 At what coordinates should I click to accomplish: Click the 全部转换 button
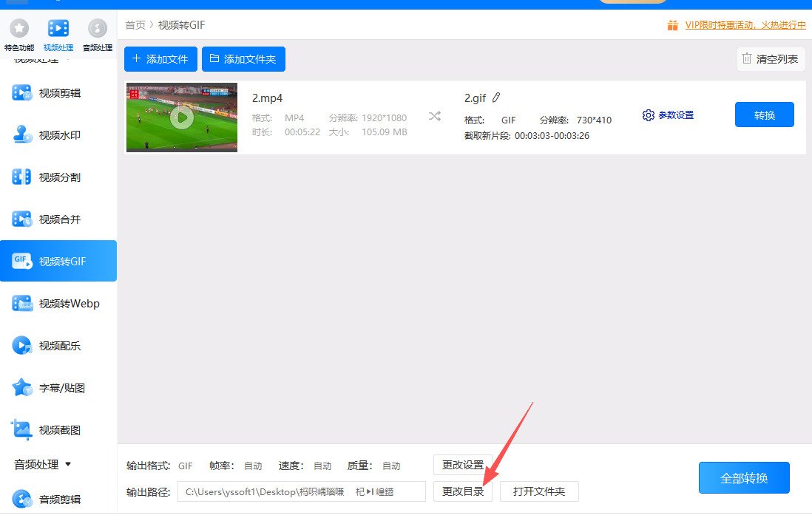[x=744, y=478]
